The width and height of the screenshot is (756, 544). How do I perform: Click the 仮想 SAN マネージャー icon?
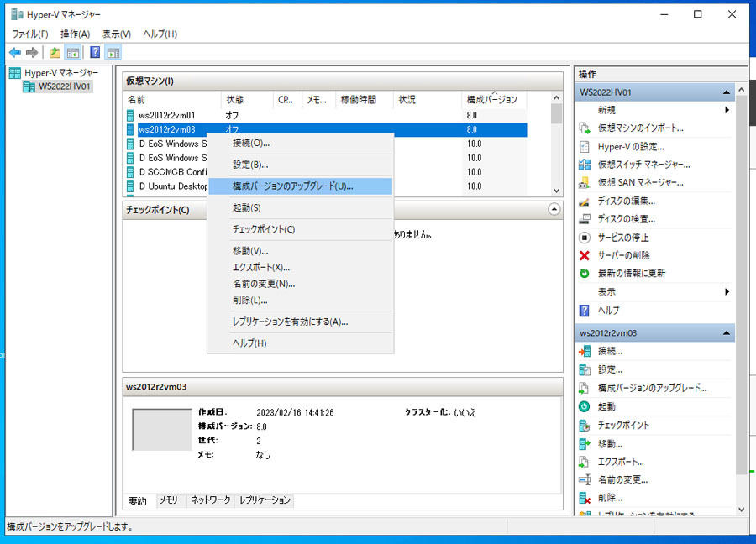pos(585,183)
